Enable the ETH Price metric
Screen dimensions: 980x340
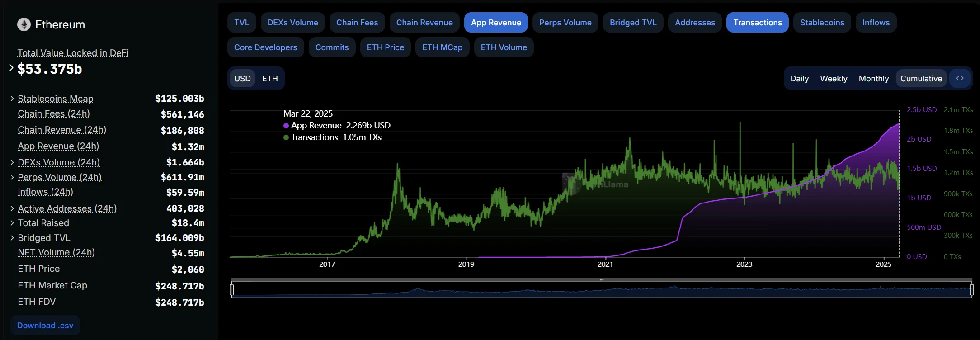(385, 47)
